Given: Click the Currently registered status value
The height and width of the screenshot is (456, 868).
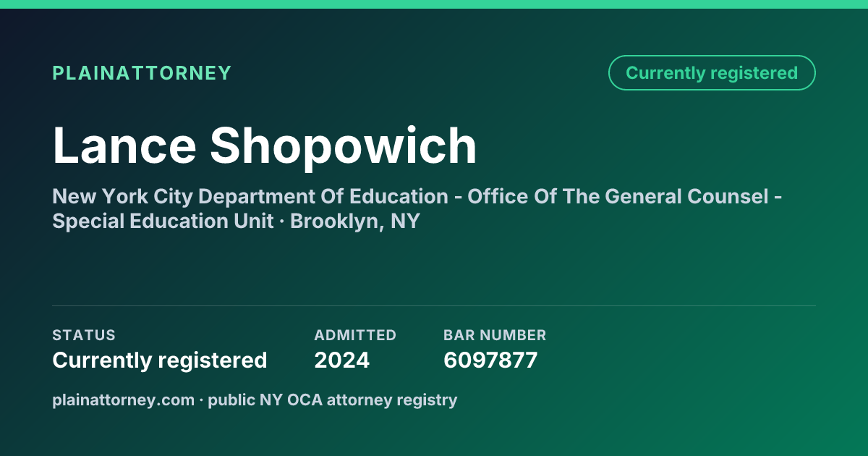Looking at the screenshot, I should pyautogui.click(x=160, y=360).
